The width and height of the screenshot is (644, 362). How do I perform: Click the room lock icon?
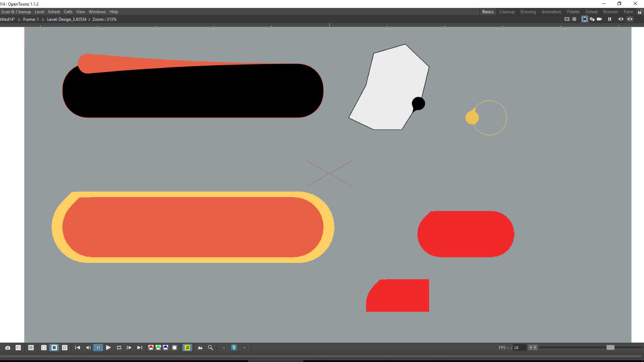pos(640,11)
